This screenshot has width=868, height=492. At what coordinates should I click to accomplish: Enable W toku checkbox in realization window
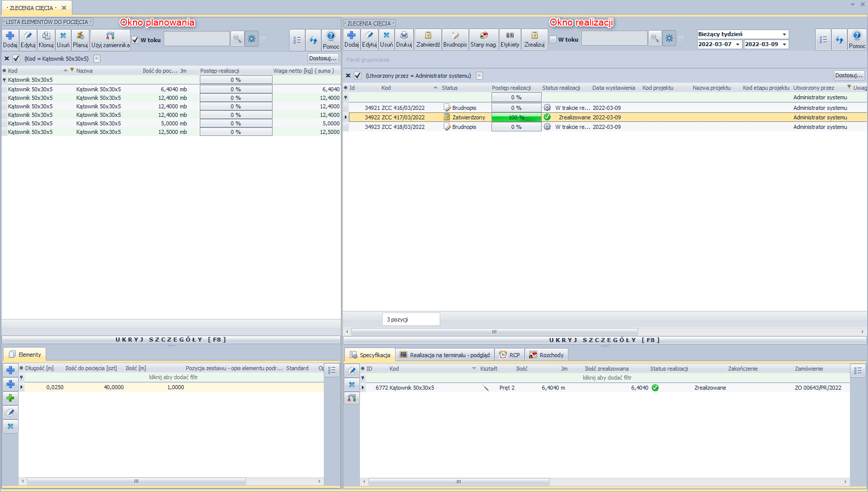coord(553,40)
